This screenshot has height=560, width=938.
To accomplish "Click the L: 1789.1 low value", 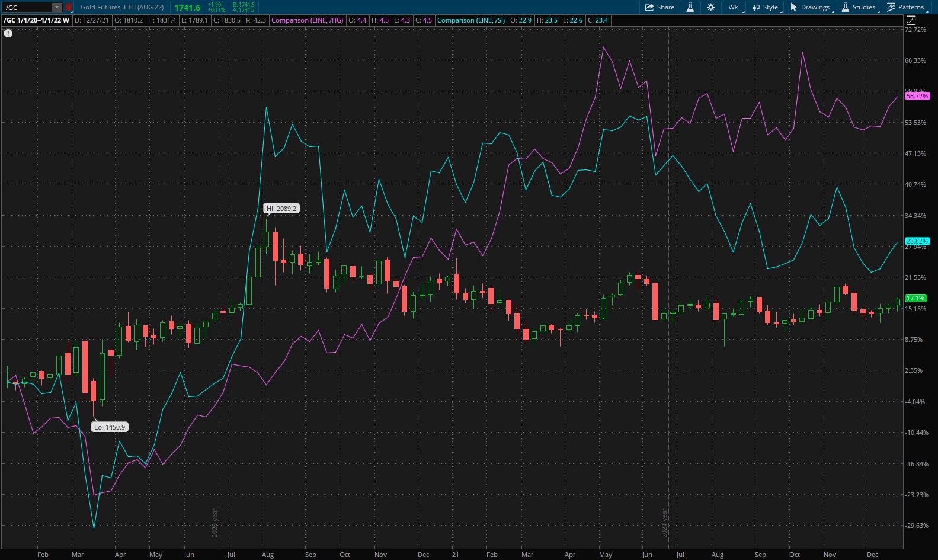I will click(194, 20).
